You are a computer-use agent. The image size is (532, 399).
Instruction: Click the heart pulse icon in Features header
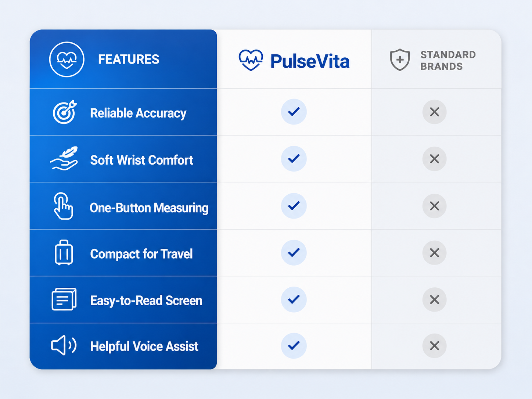pos(67,59)
